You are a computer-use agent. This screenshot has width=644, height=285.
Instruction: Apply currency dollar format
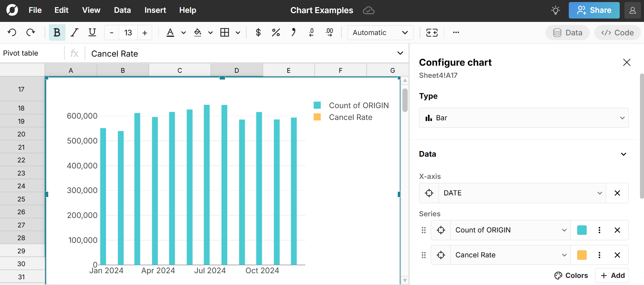[x=258, y=33]
